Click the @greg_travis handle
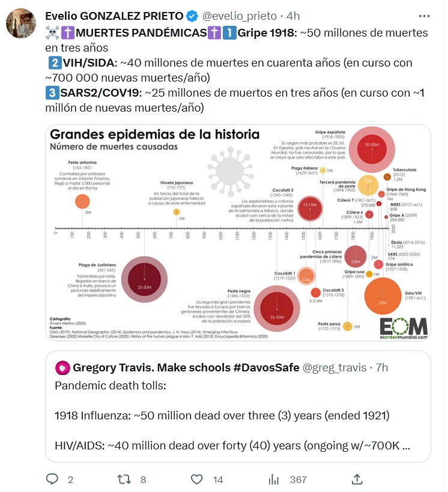 [x=335, y=367]
